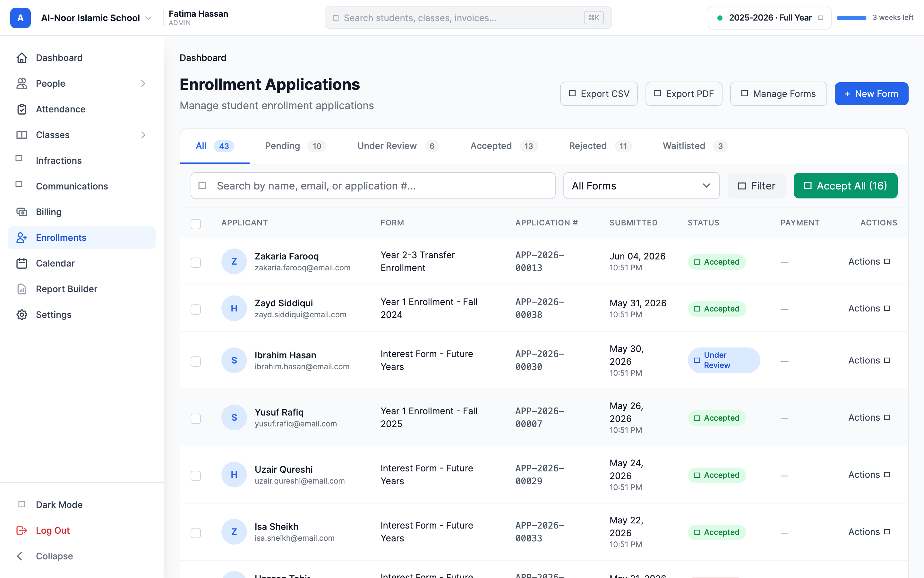This screenshot has width=924, height=578.
Task: Switch to the Accepted tab
Action: (x=504, y=146)
